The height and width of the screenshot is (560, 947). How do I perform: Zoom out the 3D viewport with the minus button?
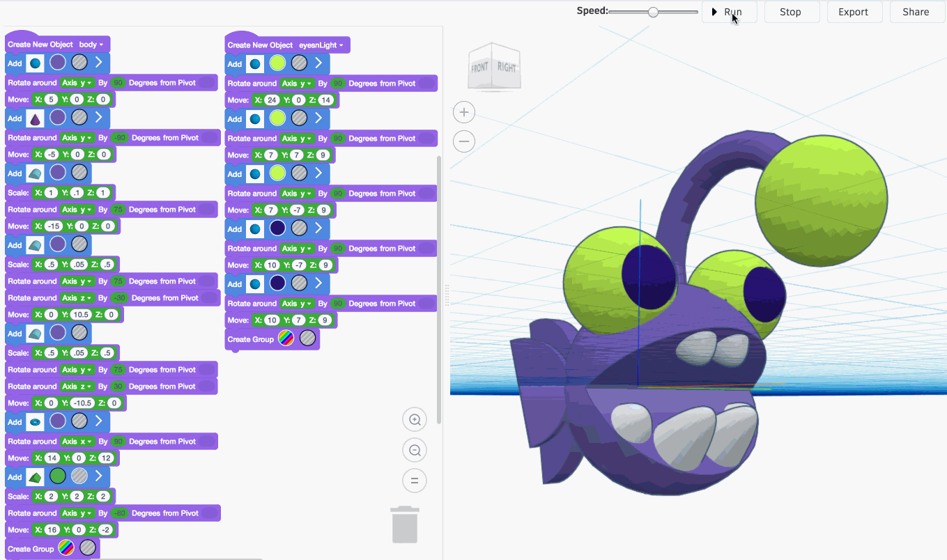[464, 141]
